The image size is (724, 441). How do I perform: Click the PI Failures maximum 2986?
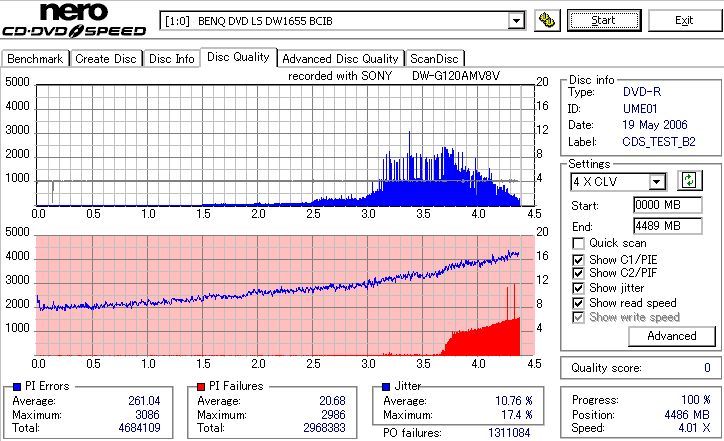point(333,415)
